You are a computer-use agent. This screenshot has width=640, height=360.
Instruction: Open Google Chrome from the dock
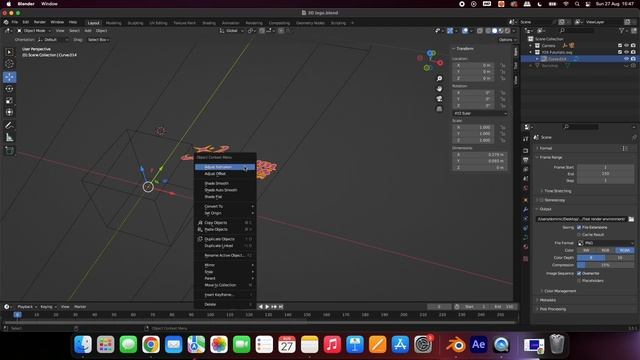tap(151, 345)
